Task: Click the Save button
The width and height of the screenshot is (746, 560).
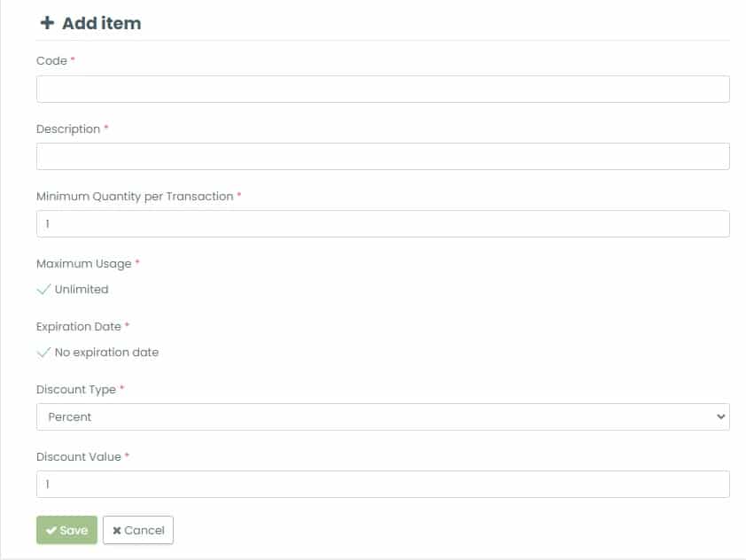Action: (66, 530)
